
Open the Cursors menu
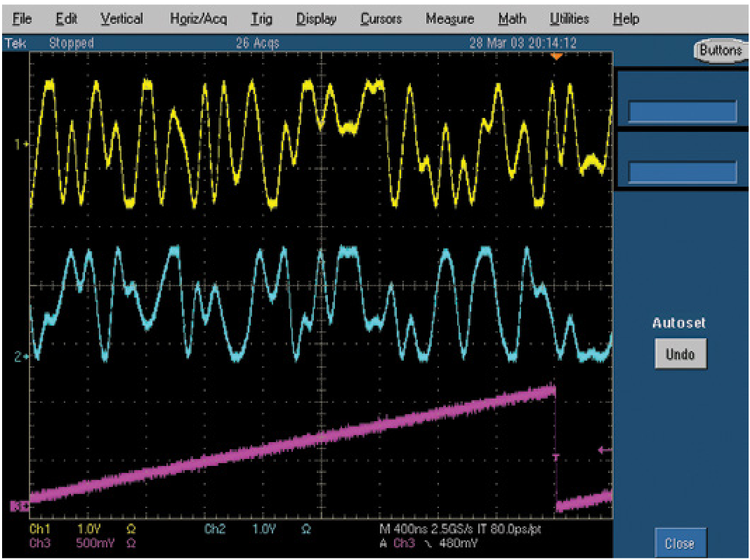click(380, 19)
